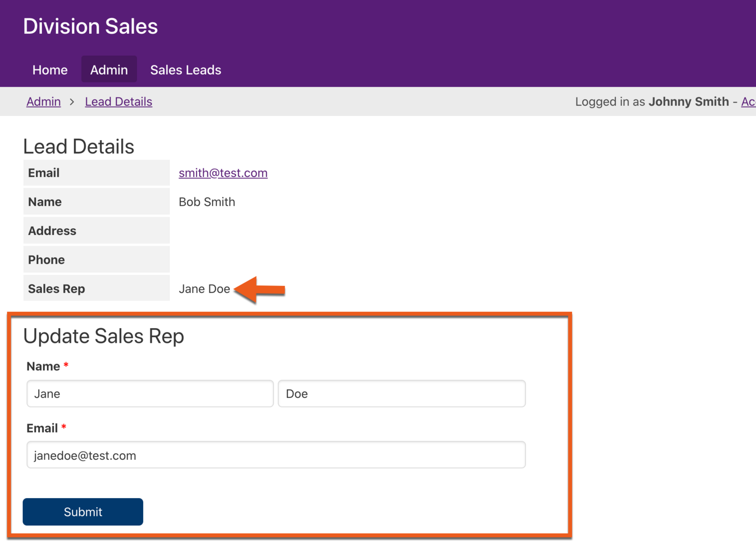
Task: Open the smith@test.com email link
Action: 223,173
